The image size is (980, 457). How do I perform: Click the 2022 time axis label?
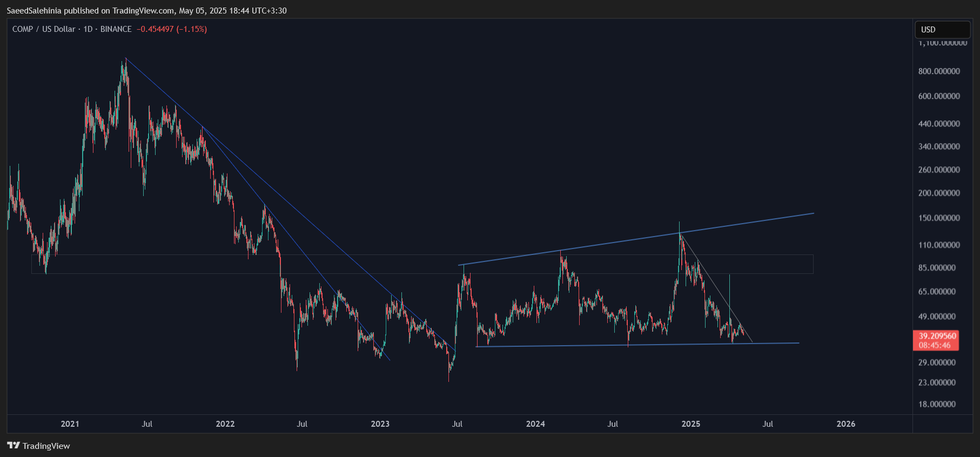225,424
